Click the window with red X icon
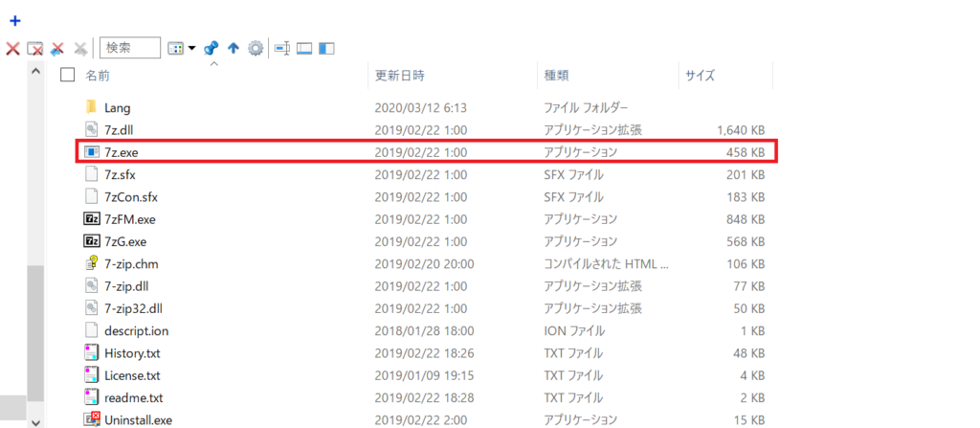 pos(35,48)
